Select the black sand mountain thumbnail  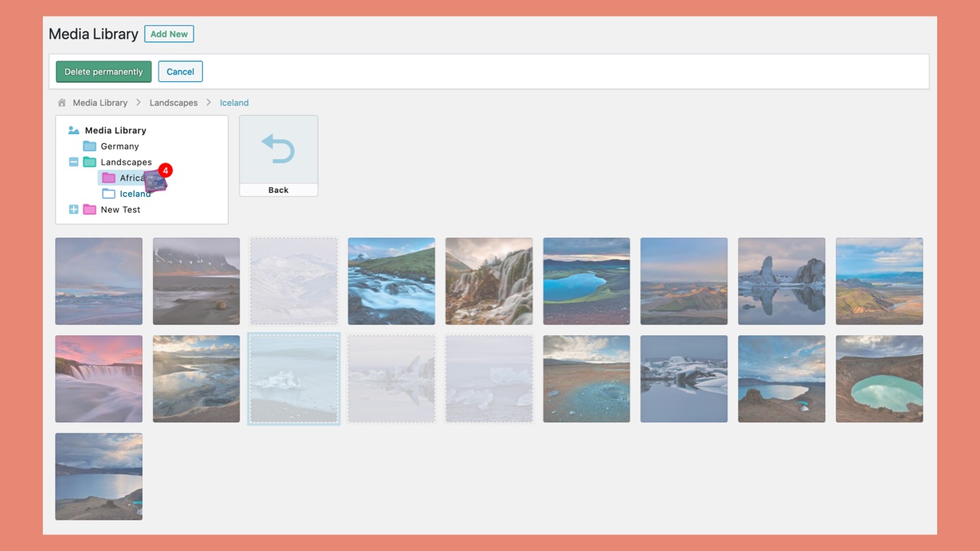pyautogui.click(x=196, y=282)
